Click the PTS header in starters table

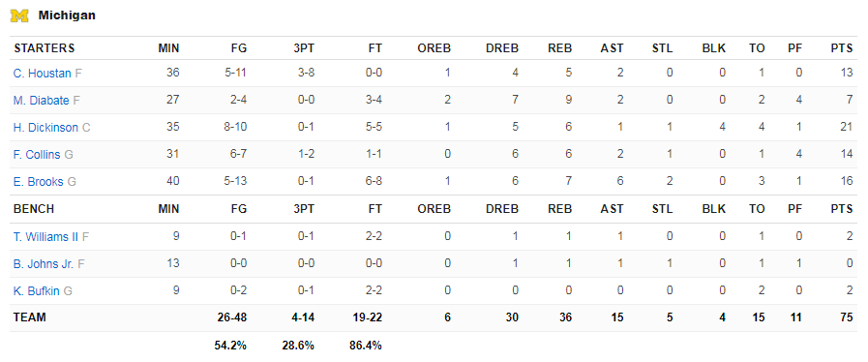[x=842, y=48]
